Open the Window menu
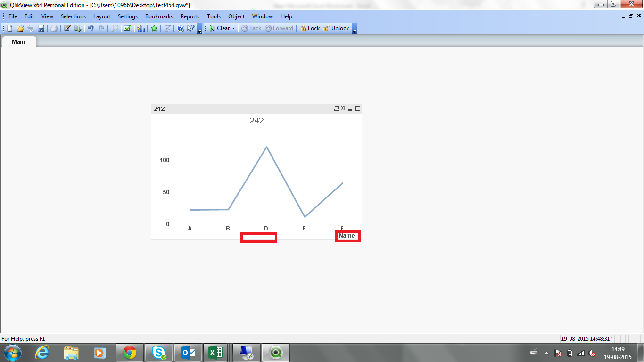 [263, 16]
